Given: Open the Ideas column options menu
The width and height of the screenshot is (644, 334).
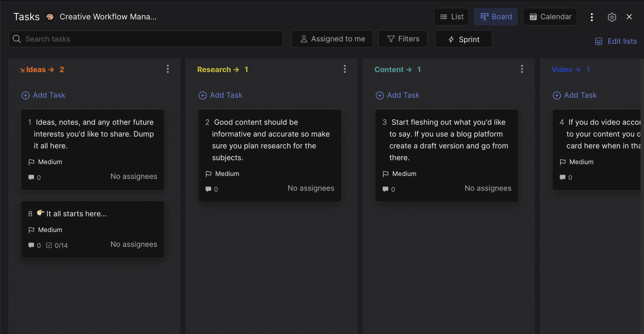Looking at the screenshot, I should [x=168, y=69].
